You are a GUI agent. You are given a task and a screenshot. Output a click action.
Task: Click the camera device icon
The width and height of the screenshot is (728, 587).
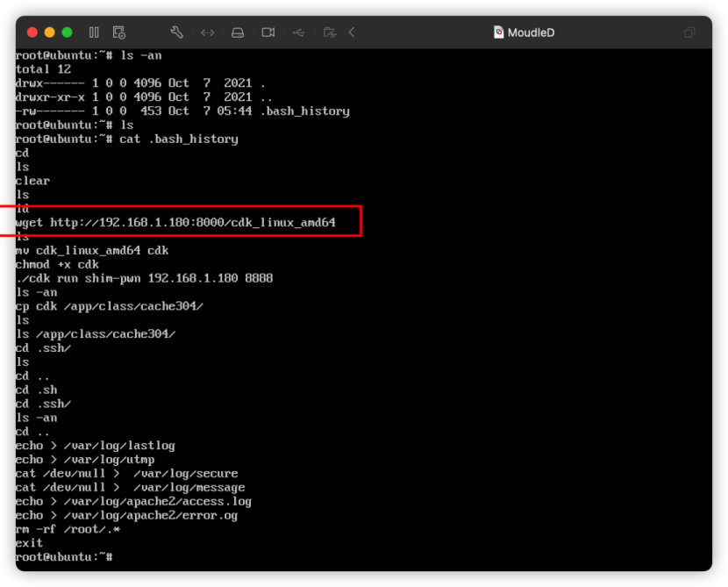268,32
